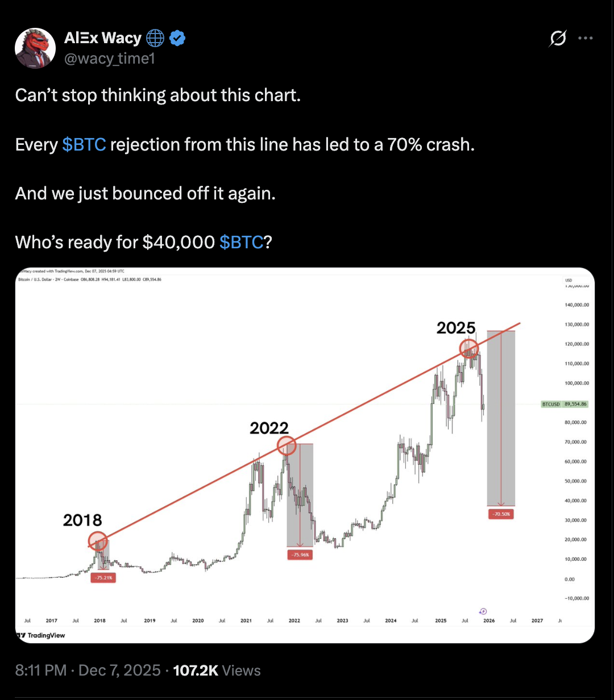The height and width of the screenshot is (700, 614).
Task: Open the Grok analysis icon on the post
Action: tap(558, 37)
